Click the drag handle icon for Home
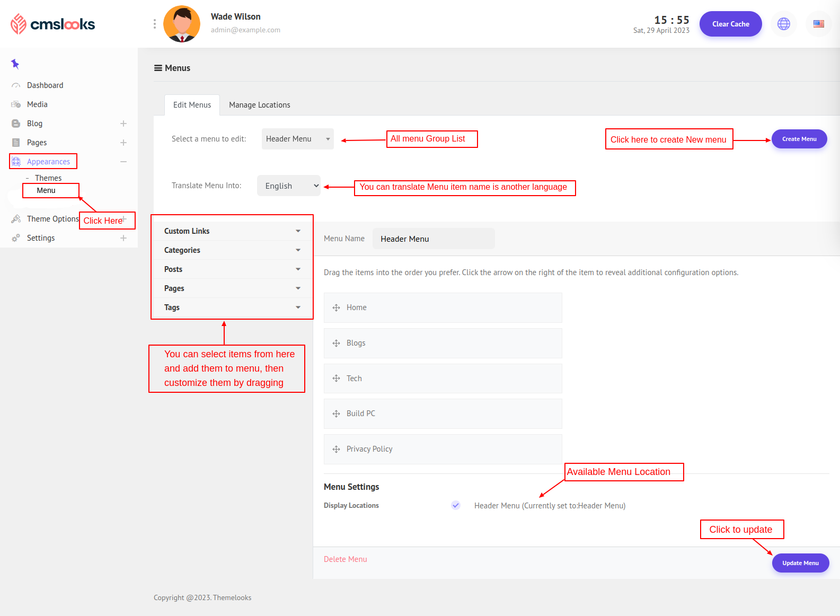Viewport: 840px width, 616px height. coord(336,307)
